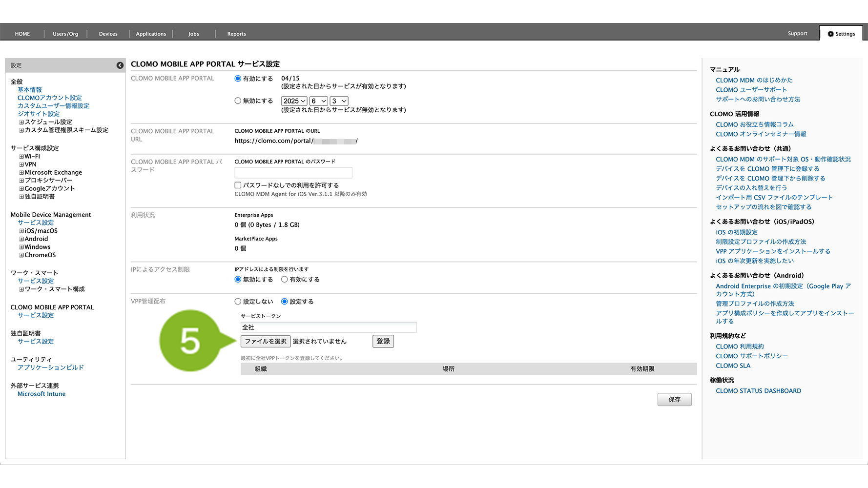The width and height of the screenshot is (868, 488).
Task: Open Applications menu
Action: tap(151, 34)
